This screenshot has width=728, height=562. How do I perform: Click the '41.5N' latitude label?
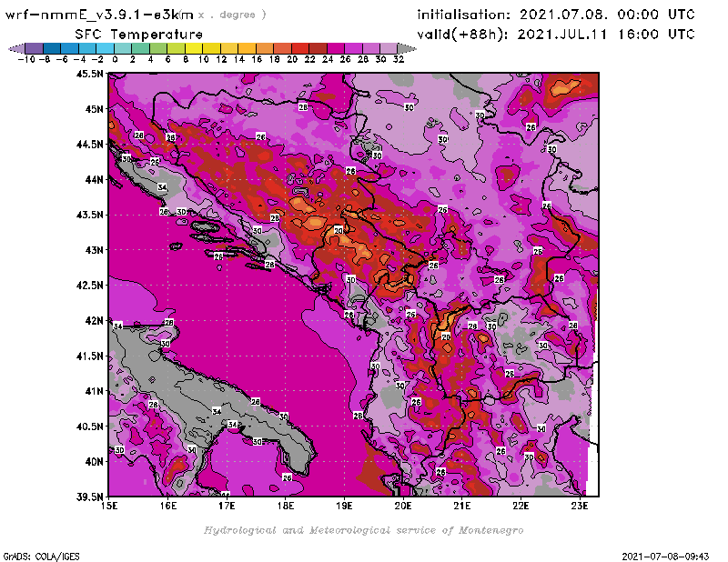tap(90, 356)
